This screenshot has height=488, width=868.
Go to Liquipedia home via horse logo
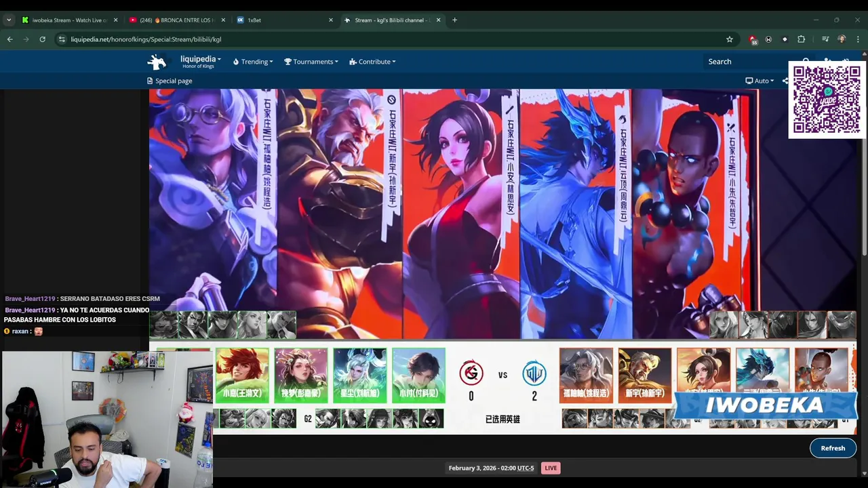point(157,62)
